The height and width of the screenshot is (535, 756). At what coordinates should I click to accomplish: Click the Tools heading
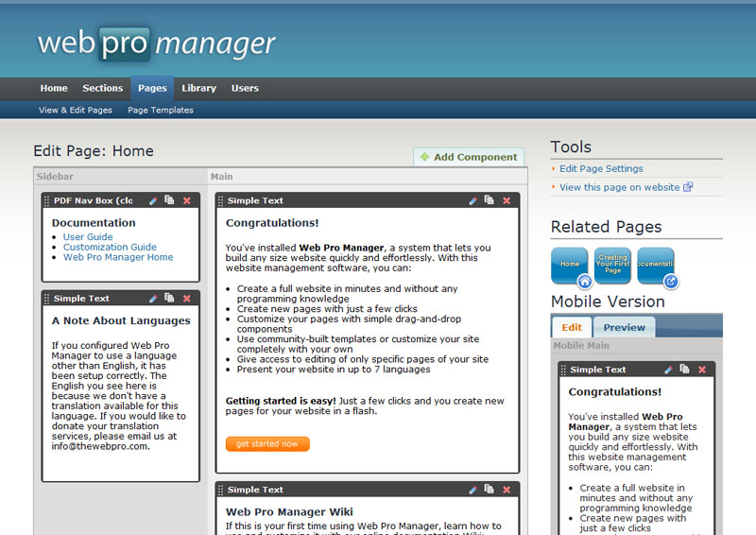pyautogui.click(x=571, y=147)
